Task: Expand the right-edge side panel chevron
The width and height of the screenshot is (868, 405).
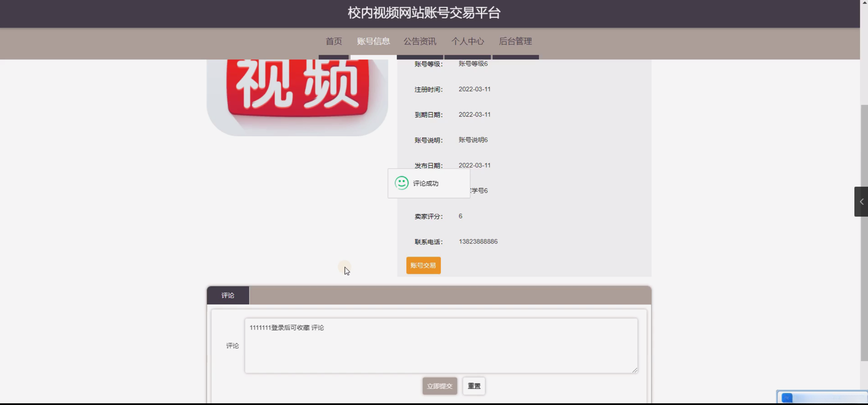Action: tap(861, 202)
